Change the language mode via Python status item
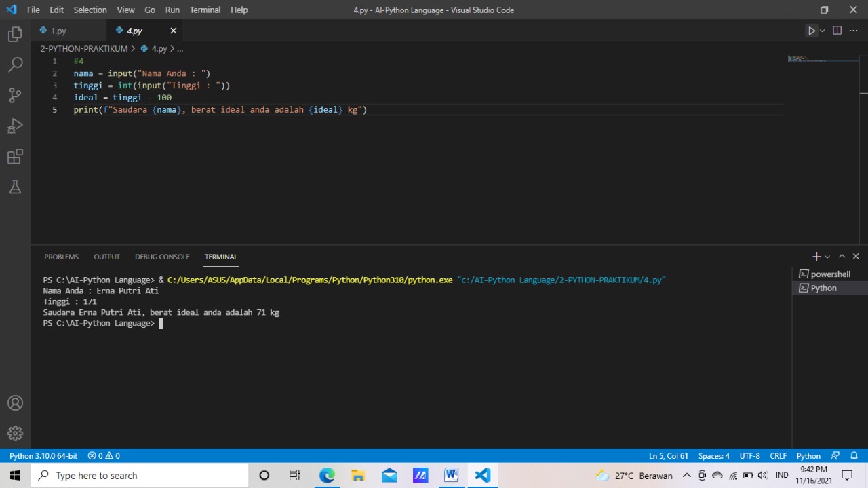This screenshot has width=868, height=488. [x=808, y=455]
